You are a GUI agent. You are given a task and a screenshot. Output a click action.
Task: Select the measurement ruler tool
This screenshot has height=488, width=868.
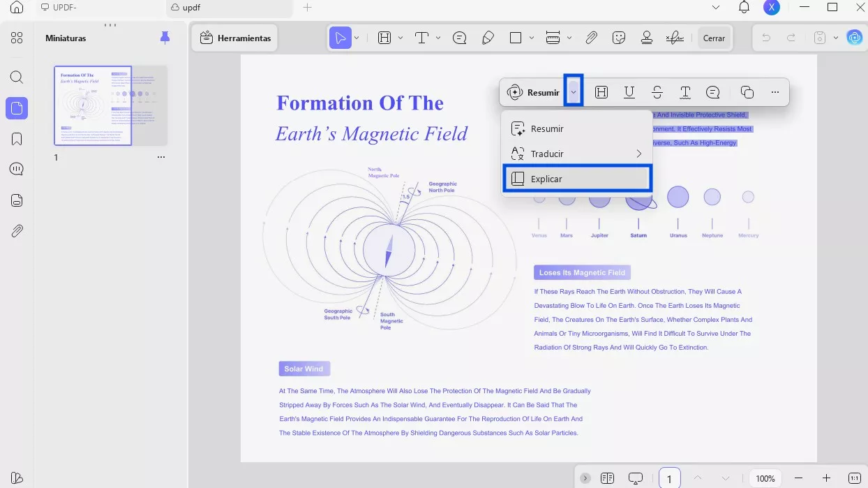click(x=553, y=38)
